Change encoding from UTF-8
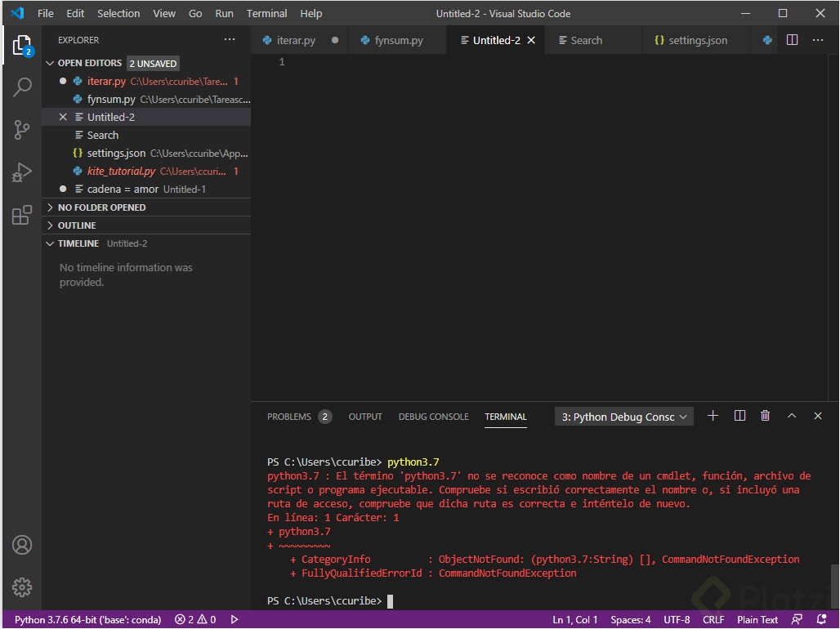This screenshot has width=840, height=629. [x=677, y=619]
